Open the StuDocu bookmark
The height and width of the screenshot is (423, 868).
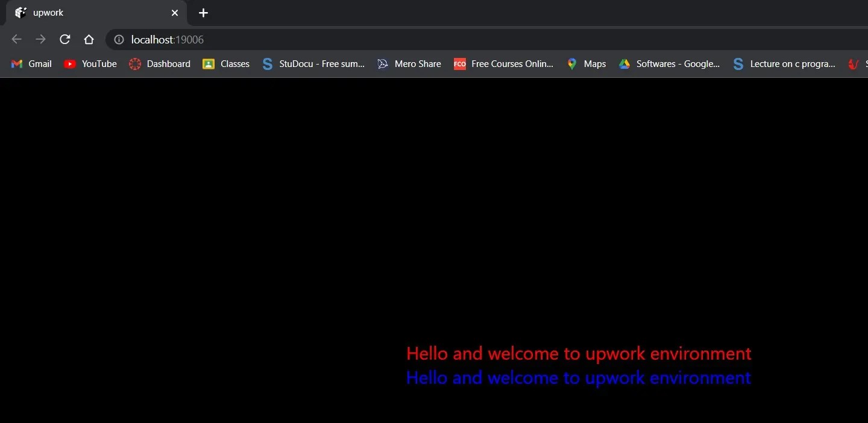coord(313,64)
